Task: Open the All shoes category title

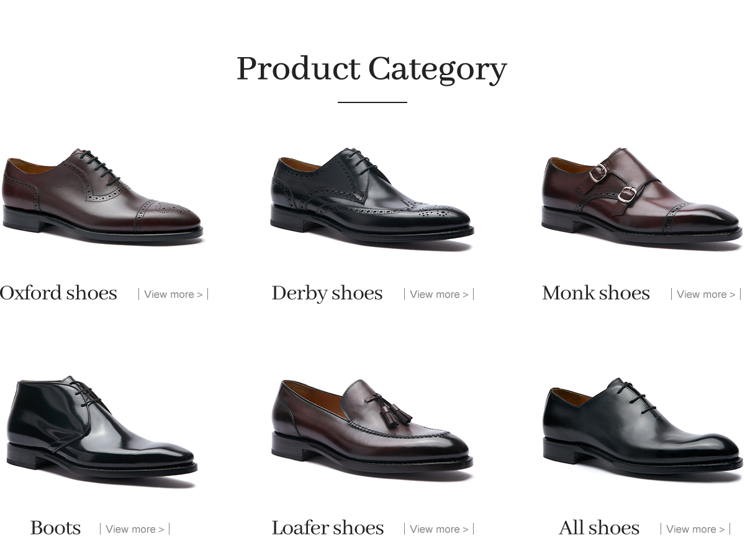Action: pos(599,528)
